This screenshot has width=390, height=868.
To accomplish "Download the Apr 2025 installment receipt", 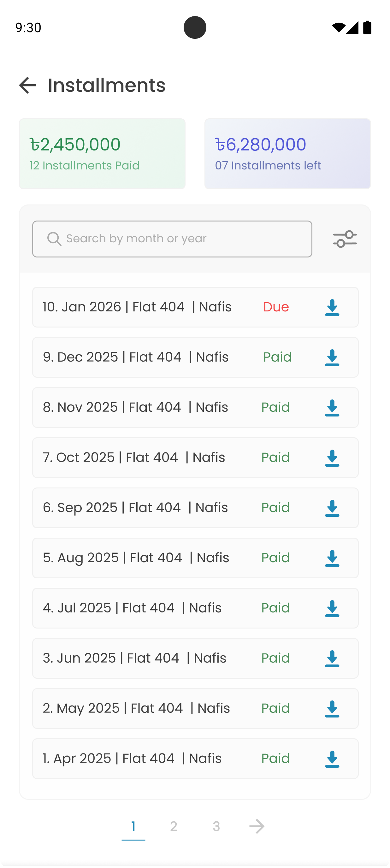I will click(332, 759).
